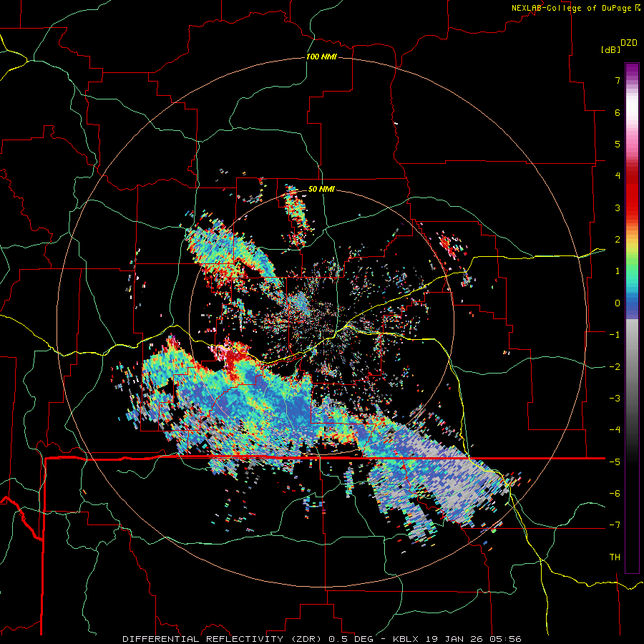
Task: Click the -2 value on color scale
Action: coord(615,366)
